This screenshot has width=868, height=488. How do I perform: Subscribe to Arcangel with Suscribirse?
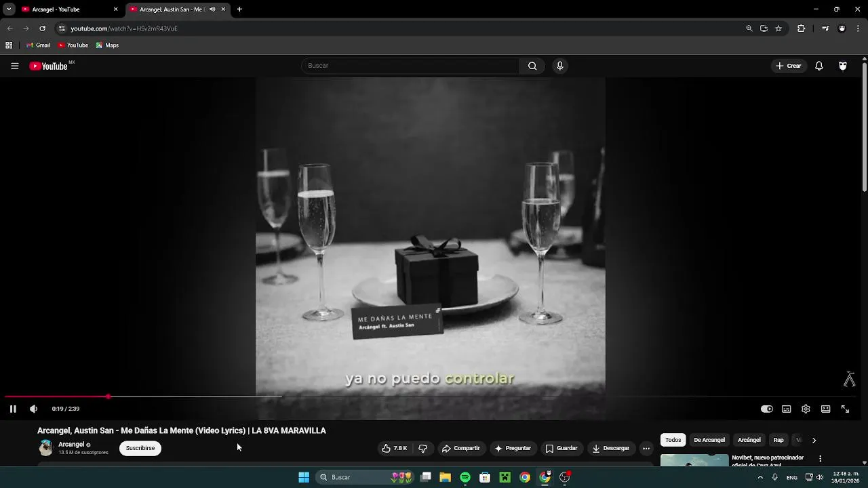point(140,448)
